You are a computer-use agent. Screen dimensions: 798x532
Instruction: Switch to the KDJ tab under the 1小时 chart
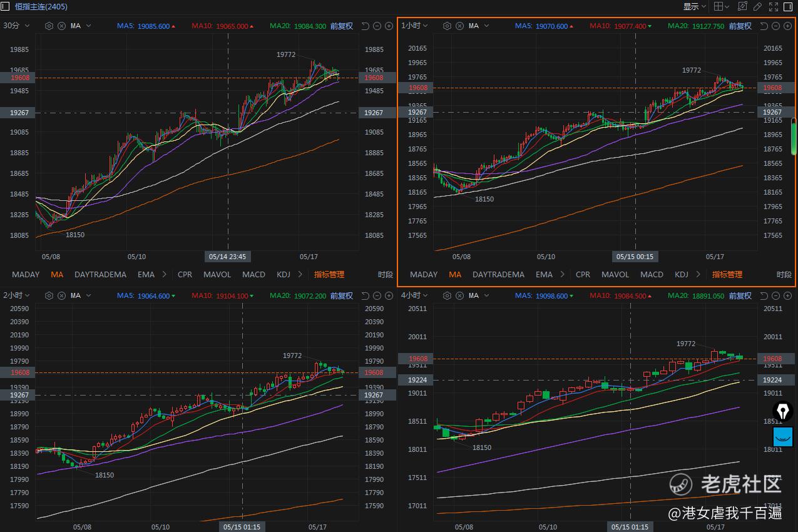point(682,274)
